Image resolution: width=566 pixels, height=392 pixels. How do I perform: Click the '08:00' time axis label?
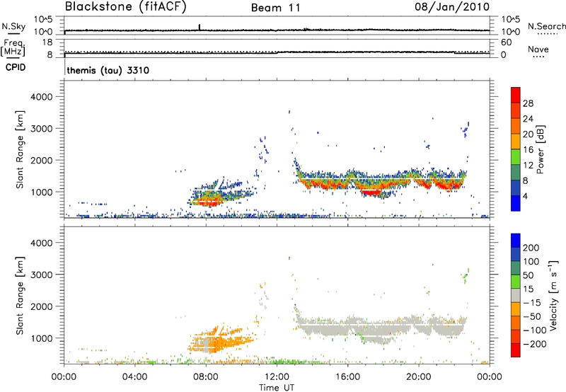click(x=206, y=377)
